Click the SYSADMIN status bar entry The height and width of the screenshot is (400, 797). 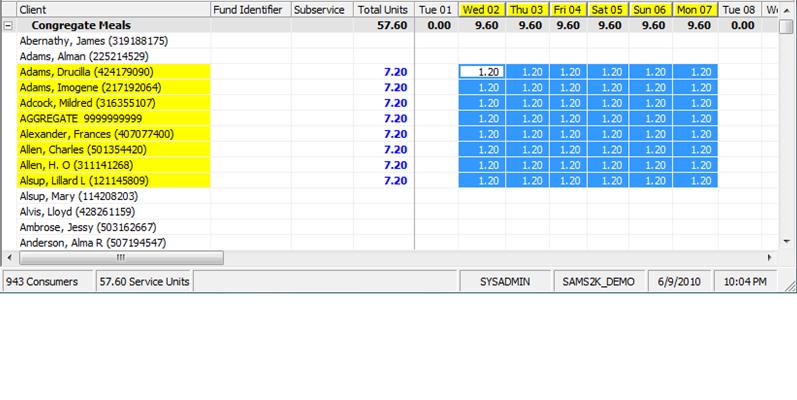pos(505,282)
